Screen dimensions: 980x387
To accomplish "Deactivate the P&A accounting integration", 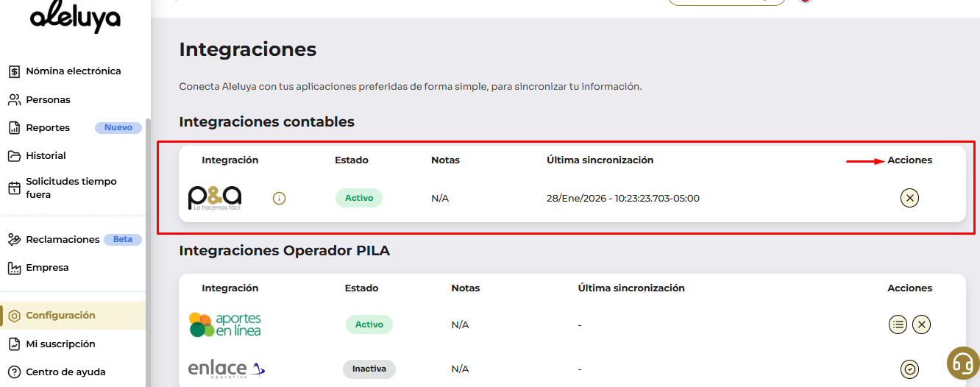I will (910, 198).
